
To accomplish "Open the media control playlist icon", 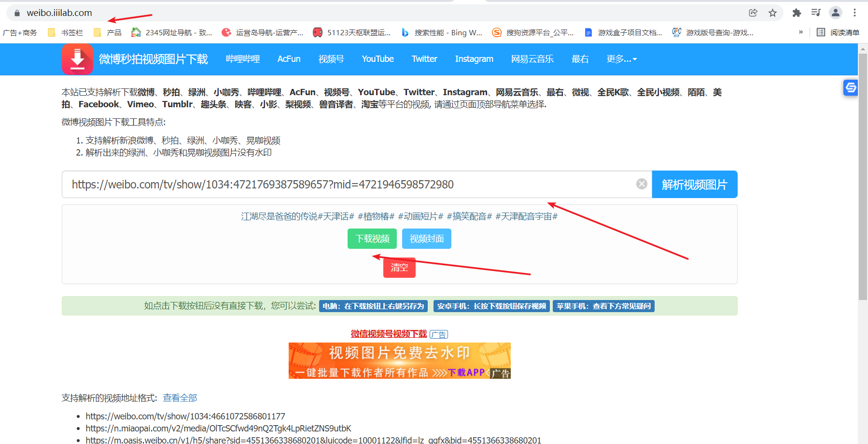I will (816, 13).
